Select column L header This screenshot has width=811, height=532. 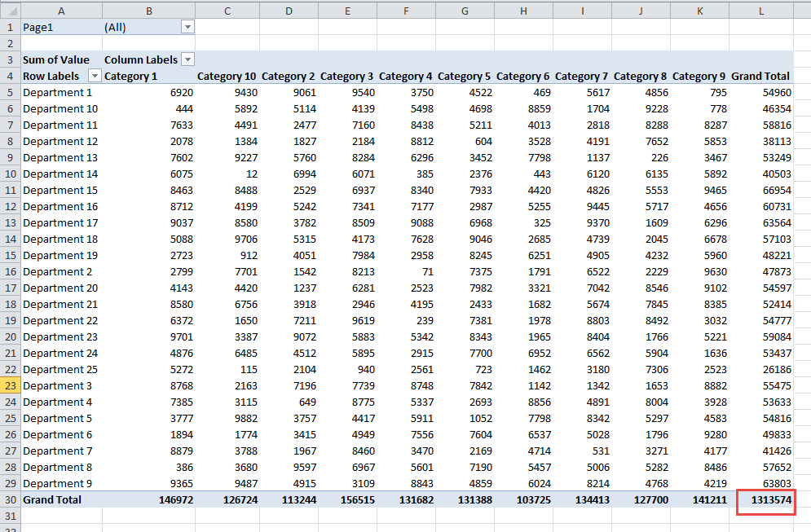(x=760, y=11)
